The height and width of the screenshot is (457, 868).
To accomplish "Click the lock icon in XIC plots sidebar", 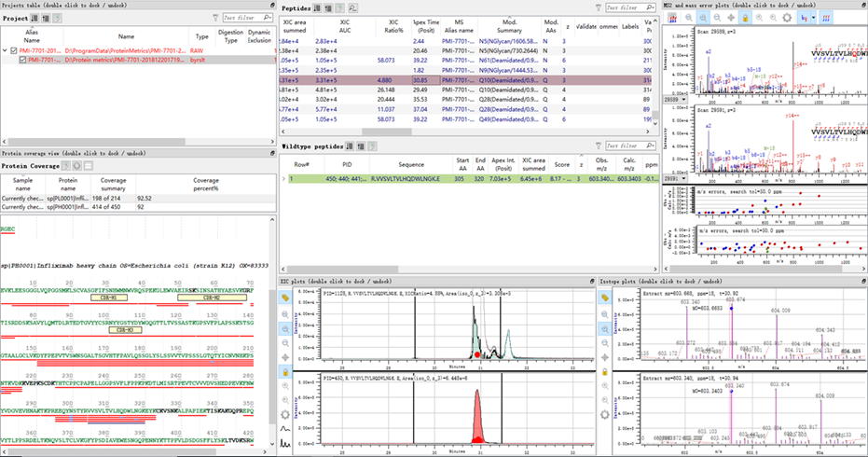I will [x=286, y=372].
